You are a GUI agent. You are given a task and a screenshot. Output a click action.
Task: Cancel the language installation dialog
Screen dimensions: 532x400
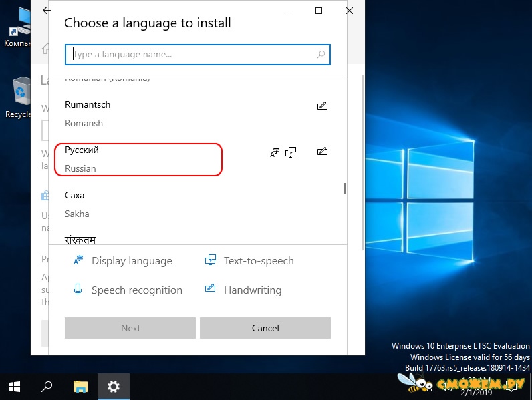point(265,328)
